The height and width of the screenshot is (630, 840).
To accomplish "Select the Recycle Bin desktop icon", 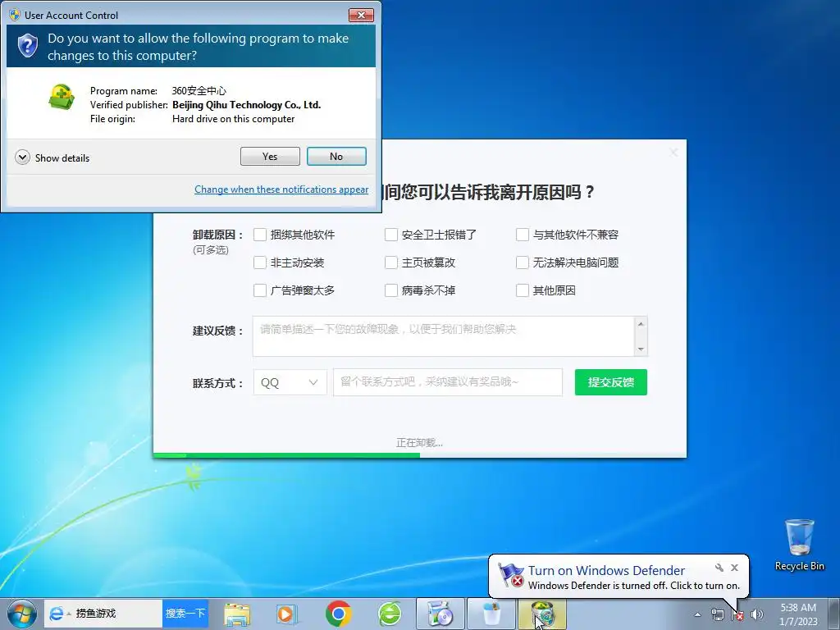I will [x=799, y=545].
